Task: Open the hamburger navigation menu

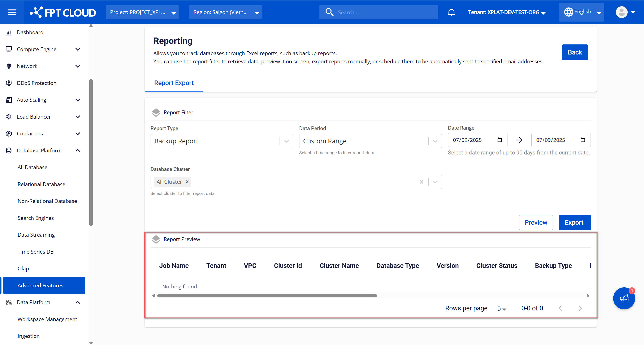Action: [12, 12]
